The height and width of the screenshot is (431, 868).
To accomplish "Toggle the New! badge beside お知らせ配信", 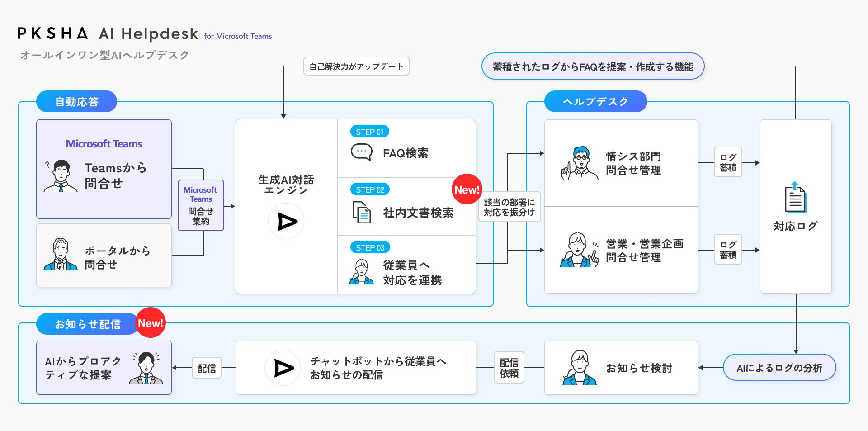I will 151,323.
